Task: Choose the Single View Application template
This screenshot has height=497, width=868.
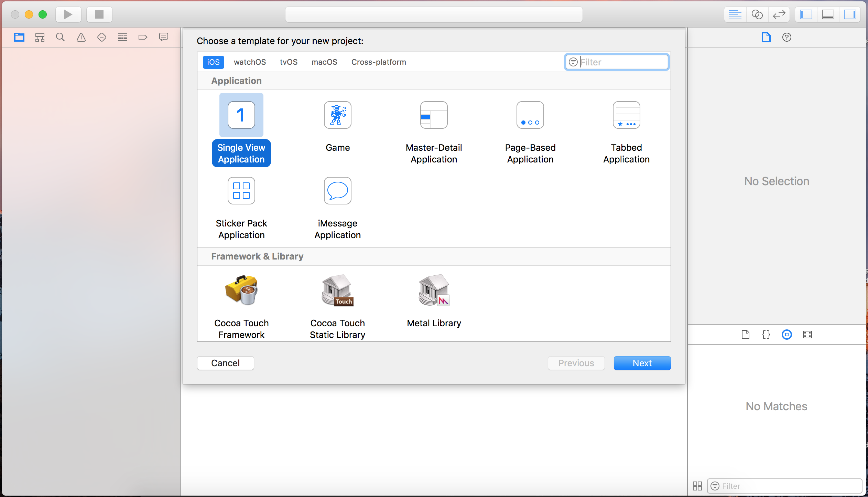Action: click(x=241, y=130)
